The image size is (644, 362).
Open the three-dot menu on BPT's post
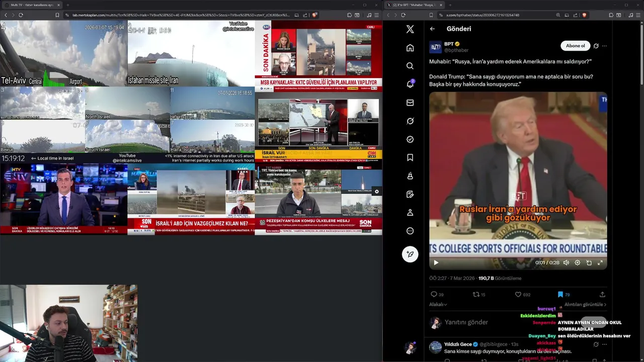[604, 46]
